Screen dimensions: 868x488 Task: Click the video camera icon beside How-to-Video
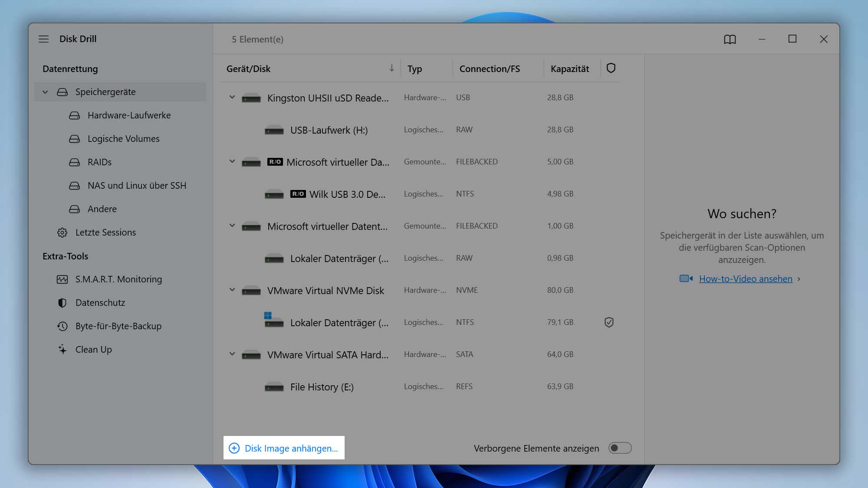click(686, 278)
